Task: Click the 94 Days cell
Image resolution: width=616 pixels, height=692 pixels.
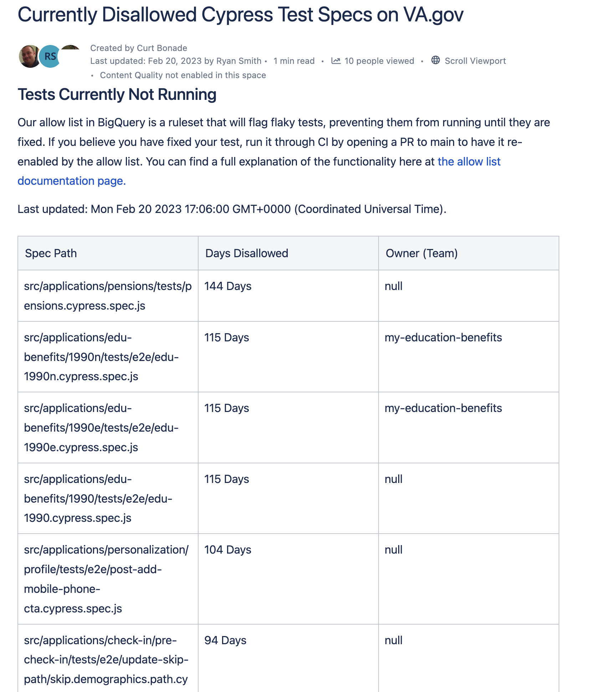Action: pyautogui.click(x=225, y=640)
